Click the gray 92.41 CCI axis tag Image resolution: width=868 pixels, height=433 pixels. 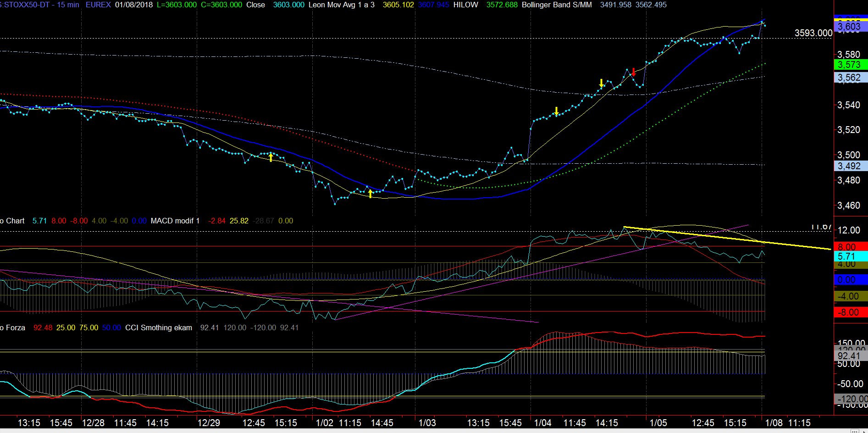[851, 356]
